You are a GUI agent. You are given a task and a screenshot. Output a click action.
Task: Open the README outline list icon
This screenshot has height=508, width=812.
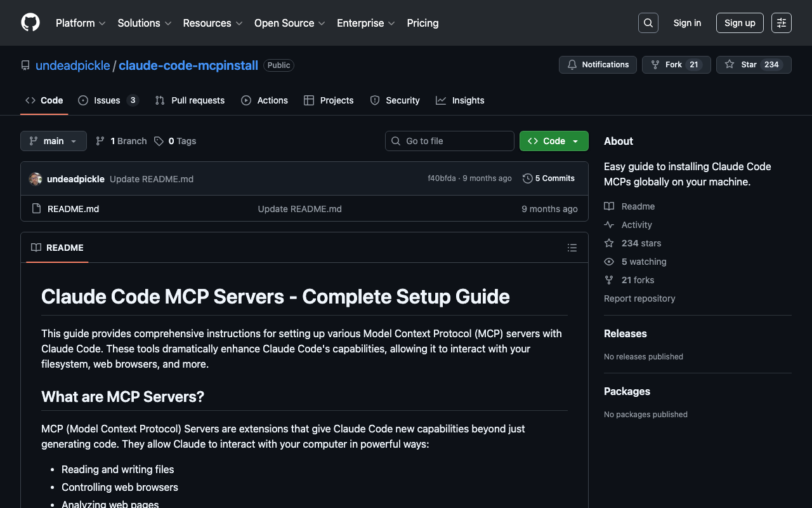pyautogui.click(x=572, y=248)
